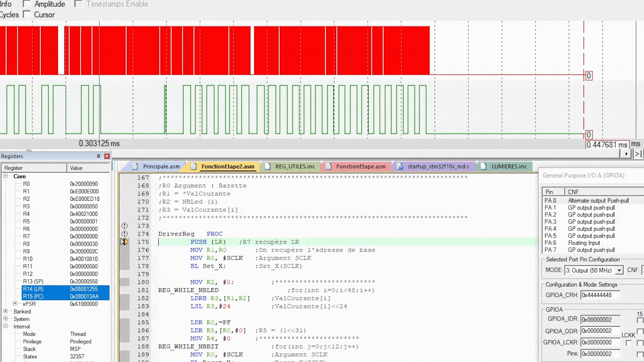Toggle bit 15 checkbox in the GPIOA_ODR row
644x362 pixels.
pos(640,331)
